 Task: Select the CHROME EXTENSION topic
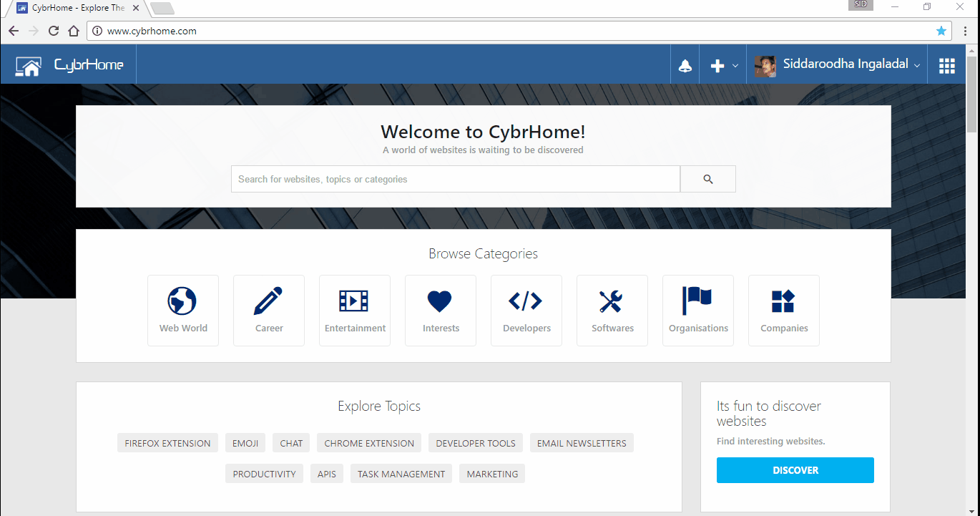point(369,443)
